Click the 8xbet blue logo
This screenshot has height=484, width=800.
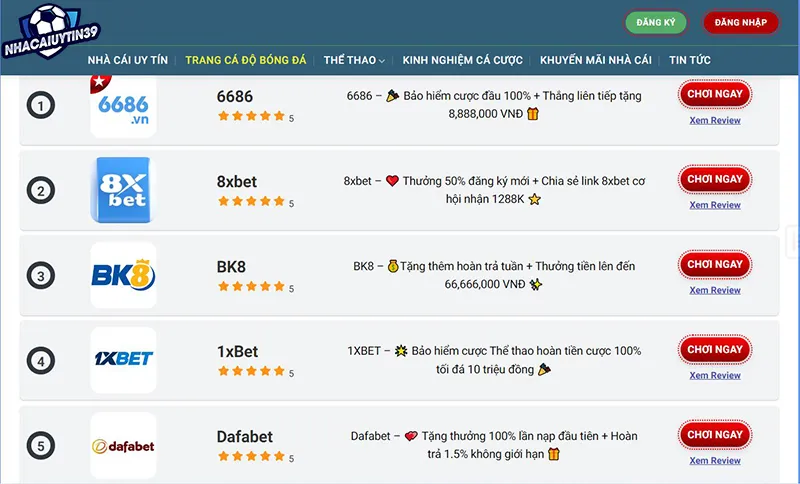click(122, 190)
